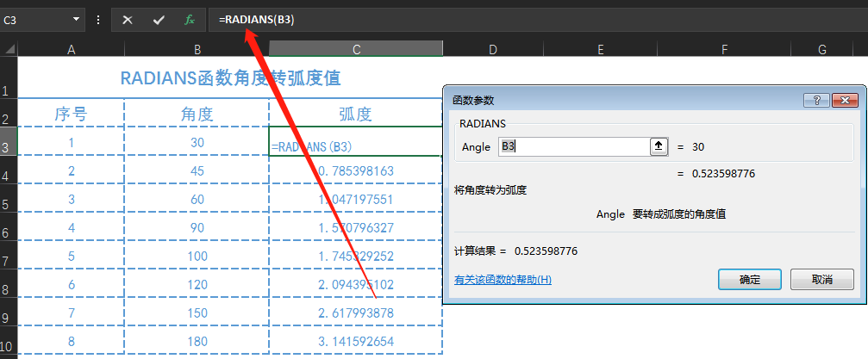
Task: Click the 弧度 header cell
Action: [x=355, y=114]
